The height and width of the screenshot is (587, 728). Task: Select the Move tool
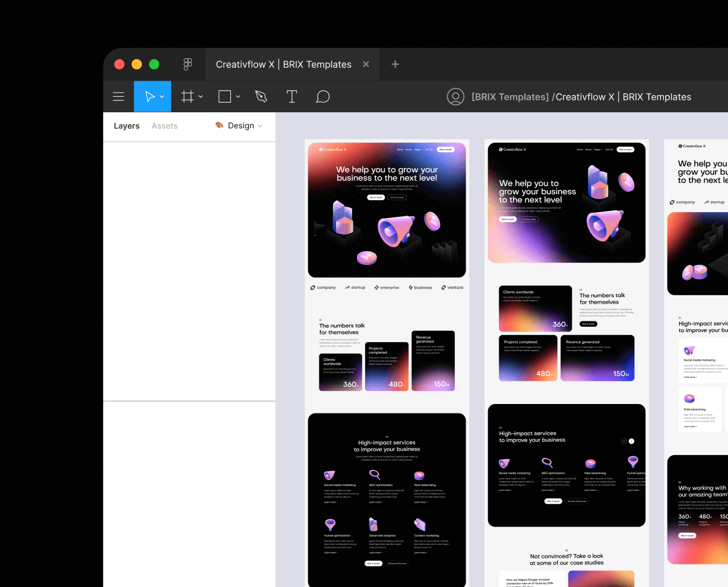tap(148, 96)
